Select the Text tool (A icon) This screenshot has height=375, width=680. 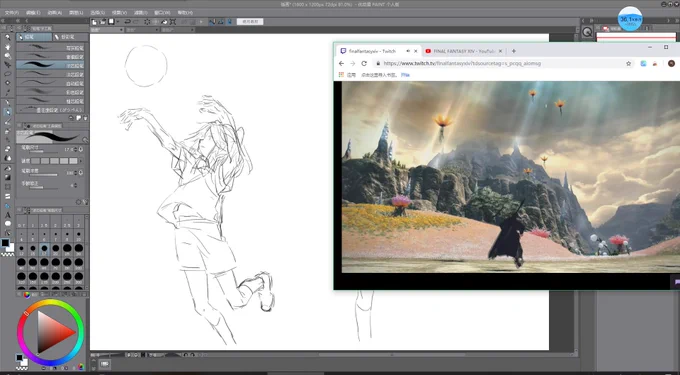[x=7, y=215]
